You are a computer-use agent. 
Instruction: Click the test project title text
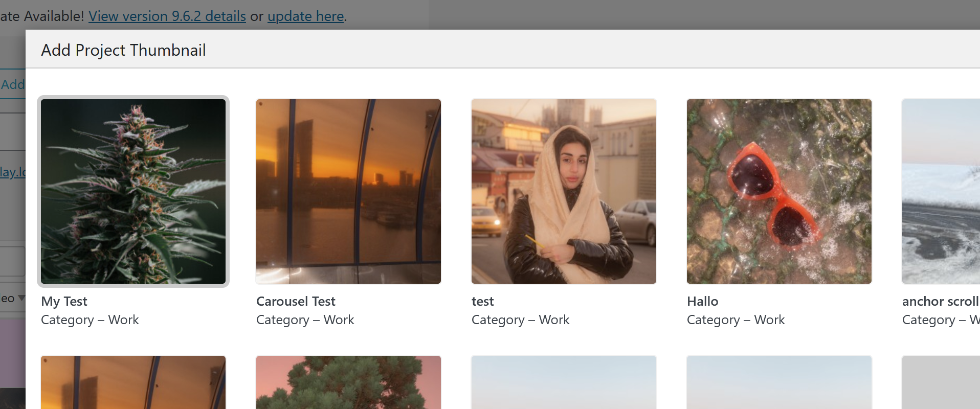click(482, 301)
